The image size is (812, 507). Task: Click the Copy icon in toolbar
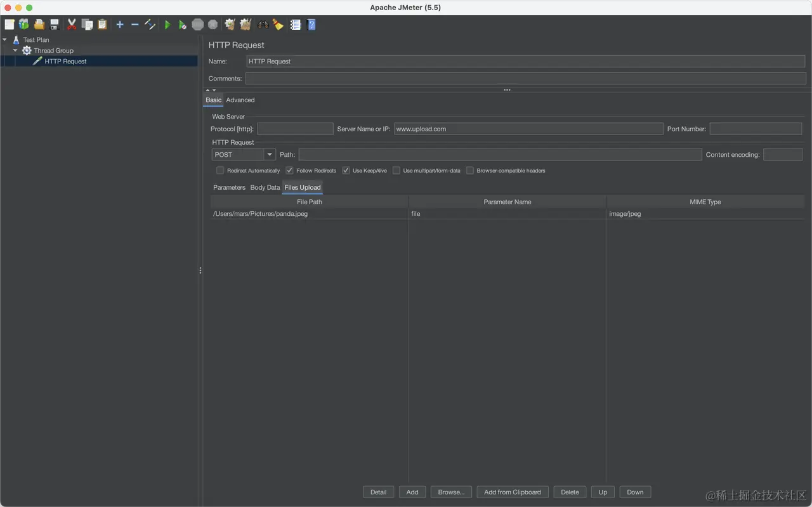pos(87,25)
